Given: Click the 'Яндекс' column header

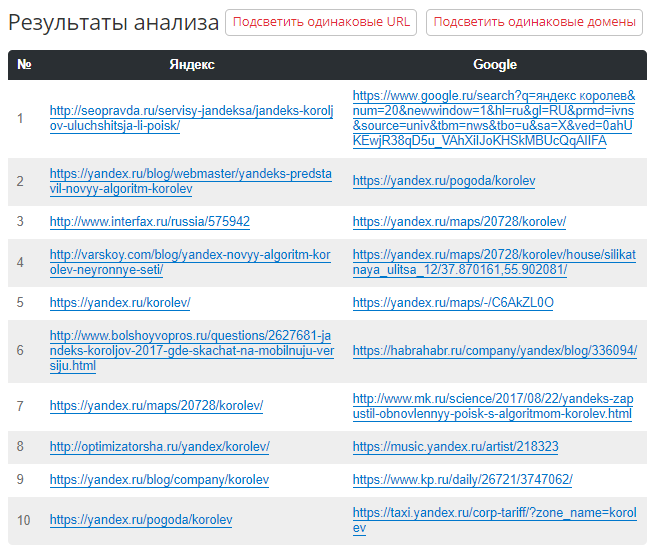Looking at the screenshot, I should tap(192, 65).
